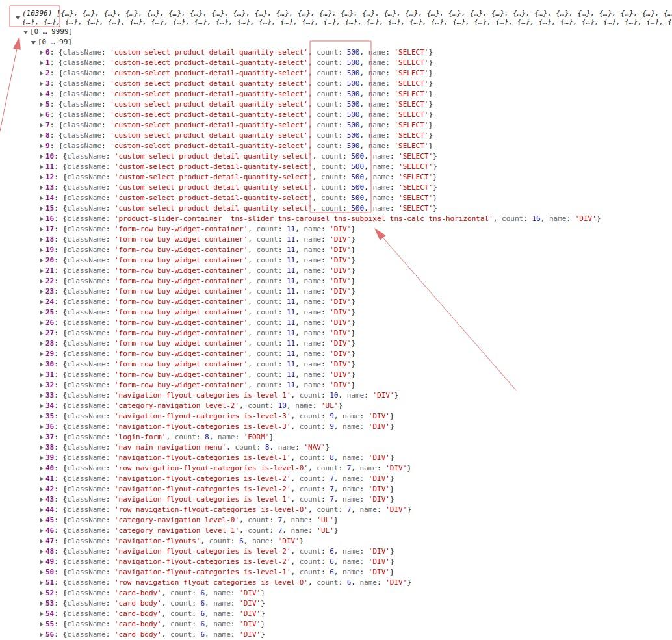Screen dimensions: 672x640
Task: Select the row text at index 18
Action: [200, 240]
